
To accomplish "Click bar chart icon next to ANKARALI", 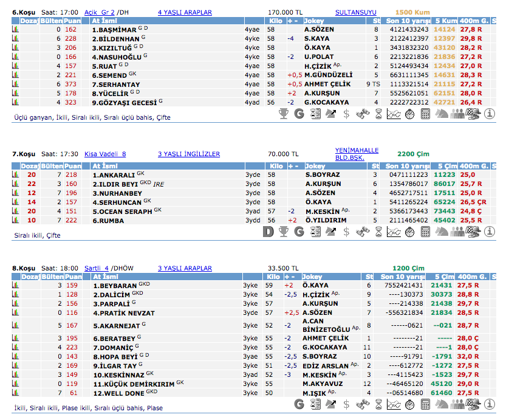I will click(x=15, y=174).
